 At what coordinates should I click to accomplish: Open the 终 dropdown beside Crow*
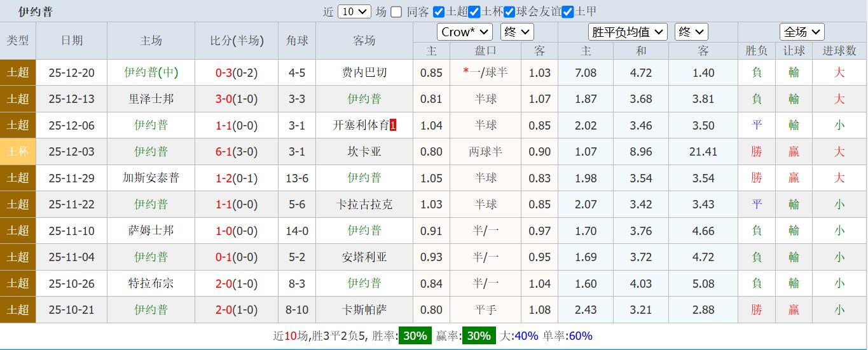point(517,32)
